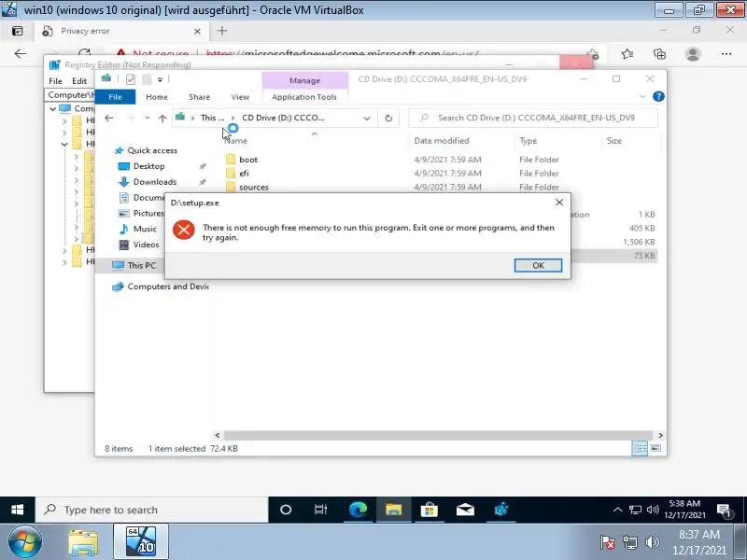The image size is (747, 560).
Task: Open Edit menu in Registry Editor
Action: click(79, 81)
